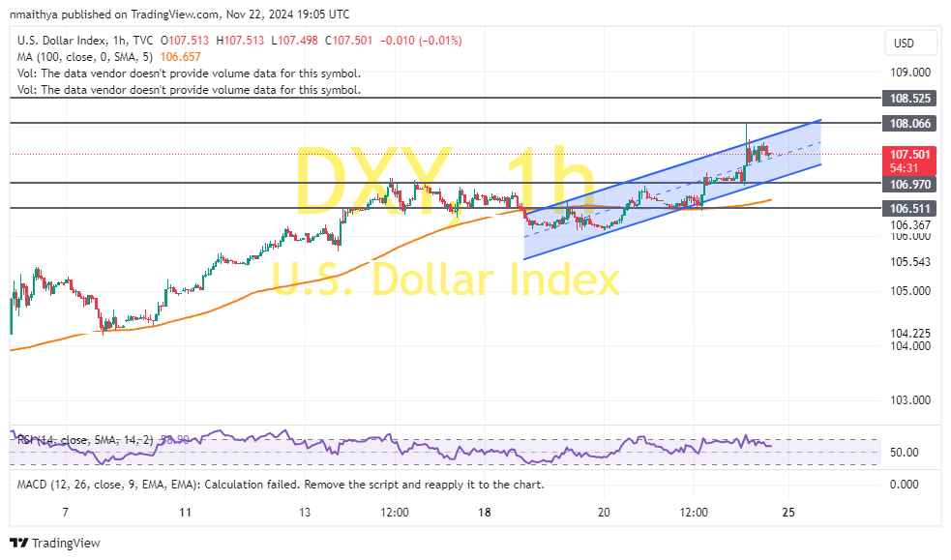Click the MACD 0.000 scale label
The width and height of the screenshot is (951, 560).
(x=904, y=485)
